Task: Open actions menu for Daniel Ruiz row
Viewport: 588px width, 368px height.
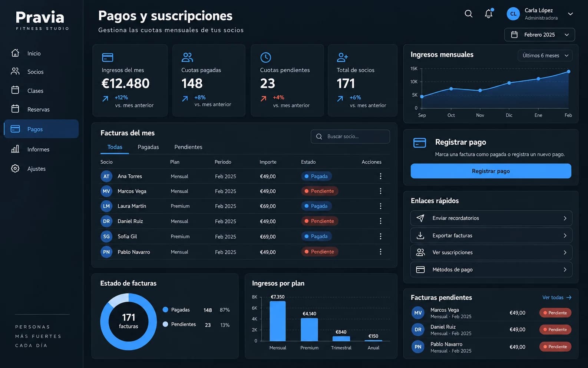Action: pyautogui.click(x=380, y=221)
